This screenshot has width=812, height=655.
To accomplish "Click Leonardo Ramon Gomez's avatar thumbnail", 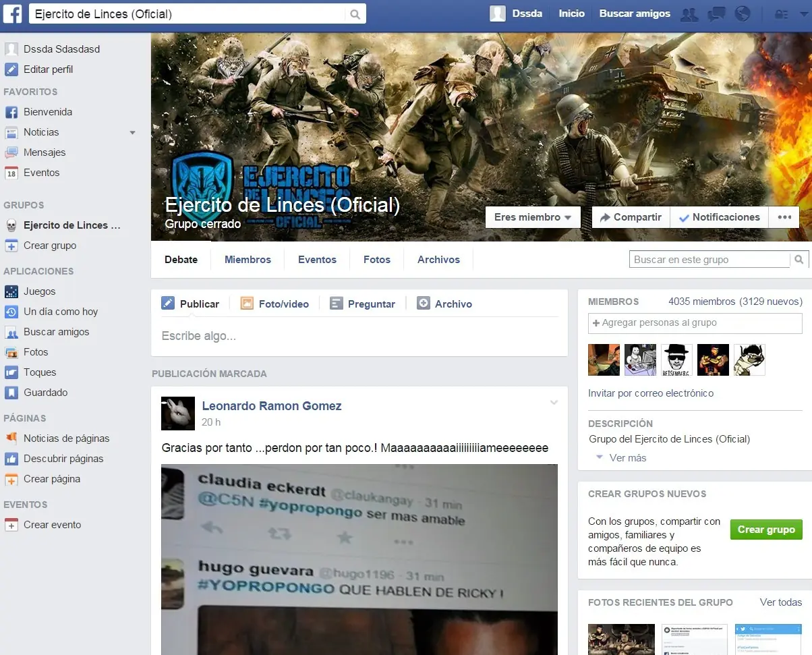I will point(178,414).
